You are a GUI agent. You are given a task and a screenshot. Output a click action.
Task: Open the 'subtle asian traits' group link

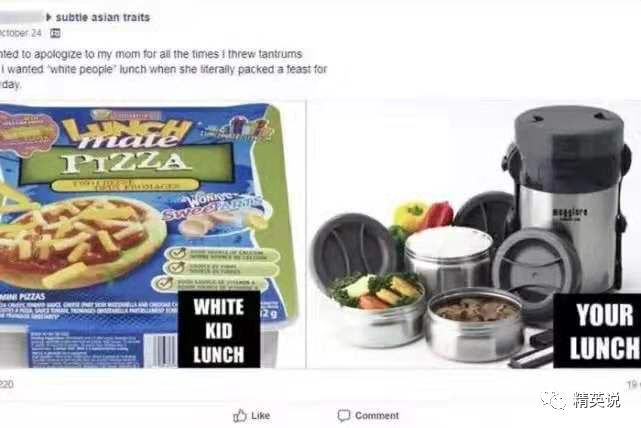click(x=103, y=18)
